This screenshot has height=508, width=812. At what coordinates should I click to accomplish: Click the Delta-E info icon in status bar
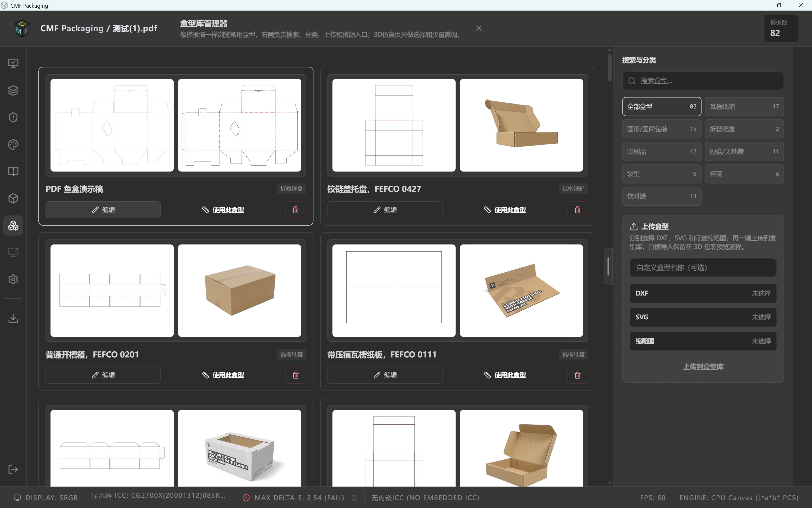tap(354, 498)
